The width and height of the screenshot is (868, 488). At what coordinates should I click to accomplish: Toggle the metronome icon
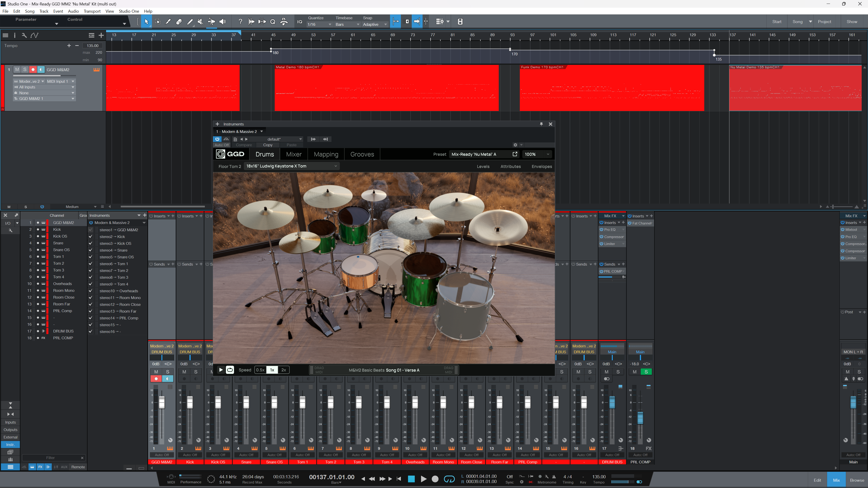coord(554,476)
